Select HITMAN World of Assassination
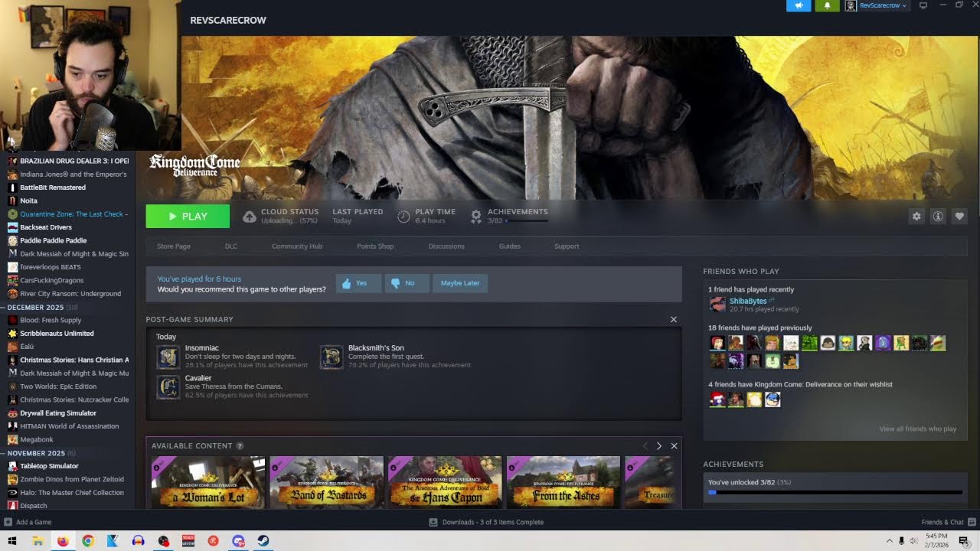The height and width of the screenshot is (551, 980). tap(70, 426)
